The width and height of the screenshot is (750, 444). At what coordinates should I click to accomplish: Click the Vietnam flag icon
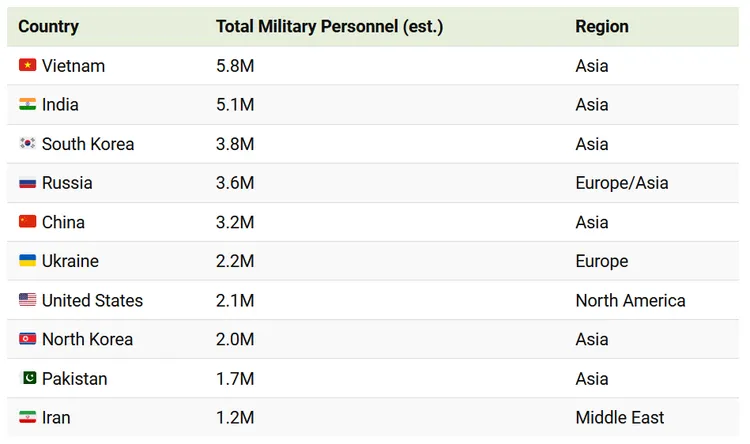click(x=27, y=65)
